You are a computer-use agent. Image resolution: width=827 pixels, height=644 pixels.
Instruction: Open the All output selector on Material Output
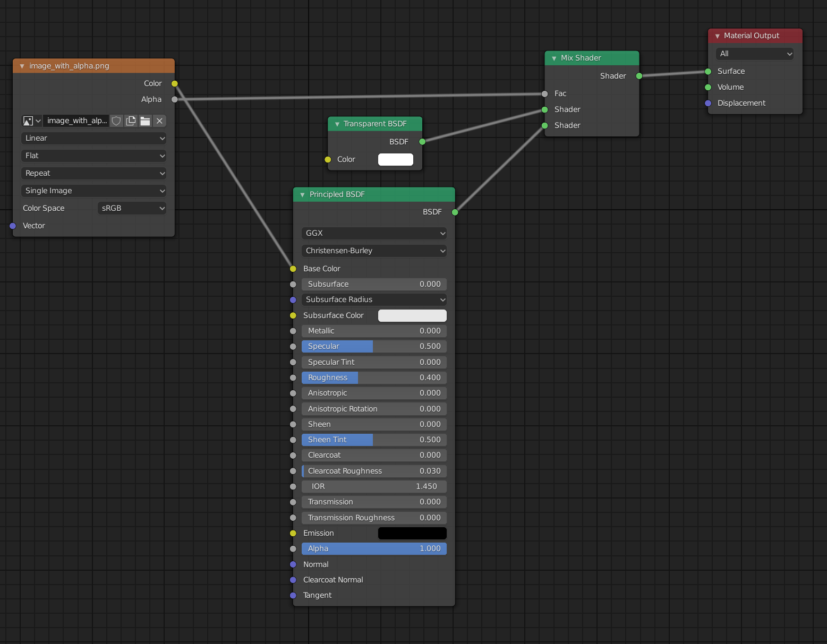pyautogui.click(x=754, y=54)
